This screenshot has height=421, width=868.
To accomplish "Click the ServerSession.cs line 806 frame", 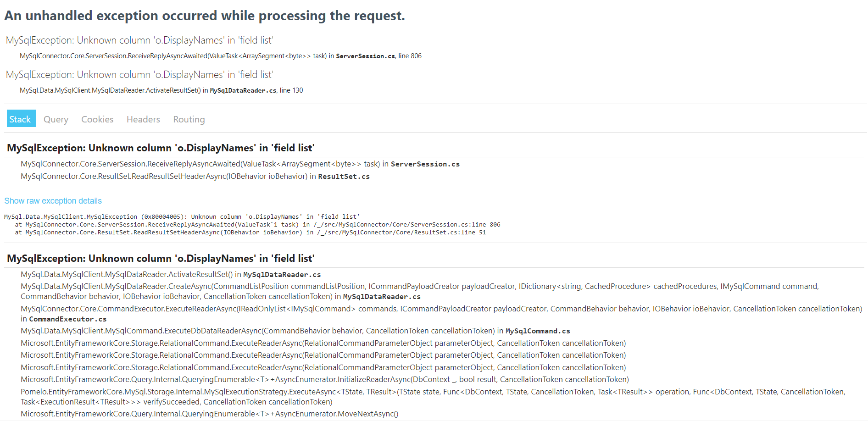I will tap(220, 55).
